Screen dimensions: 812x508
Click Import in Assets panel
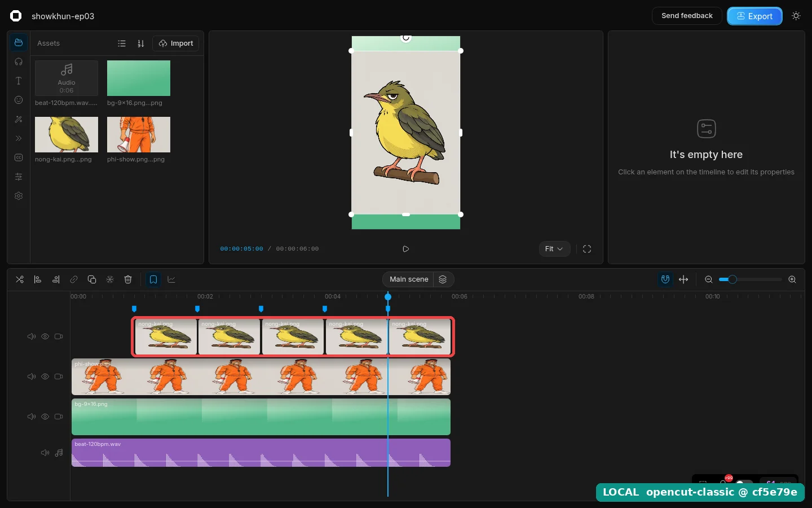[176, 43]
